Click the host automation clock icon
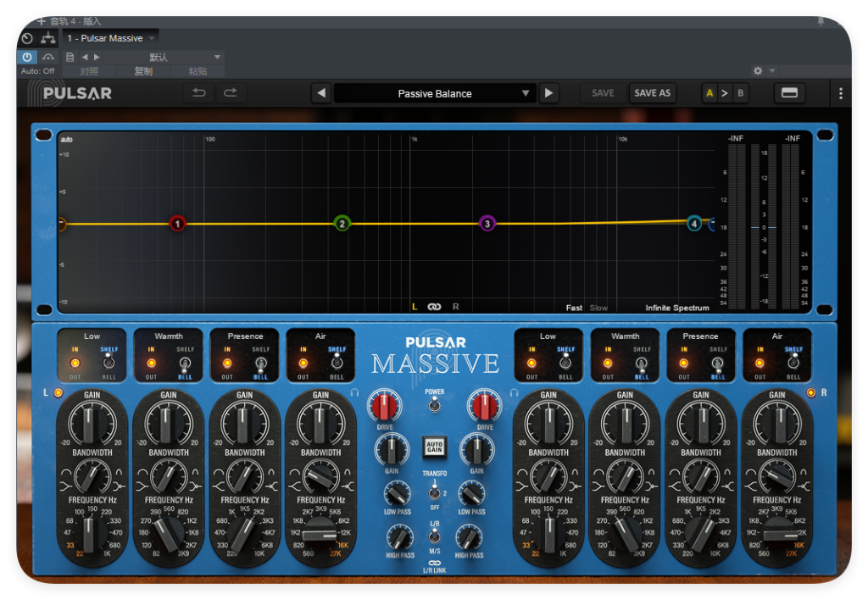 coord(27,38)
